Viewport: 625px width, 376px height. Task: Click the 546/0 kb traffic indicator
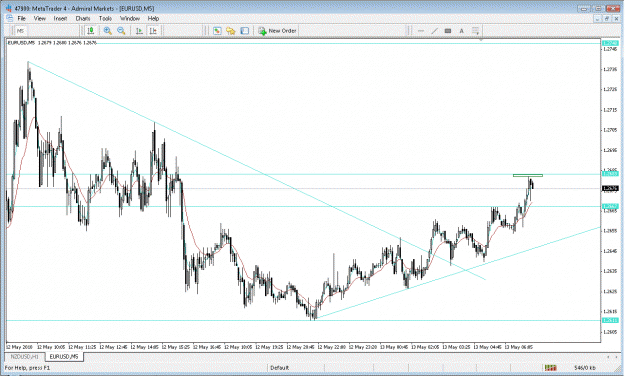click(x=585, y=368)
